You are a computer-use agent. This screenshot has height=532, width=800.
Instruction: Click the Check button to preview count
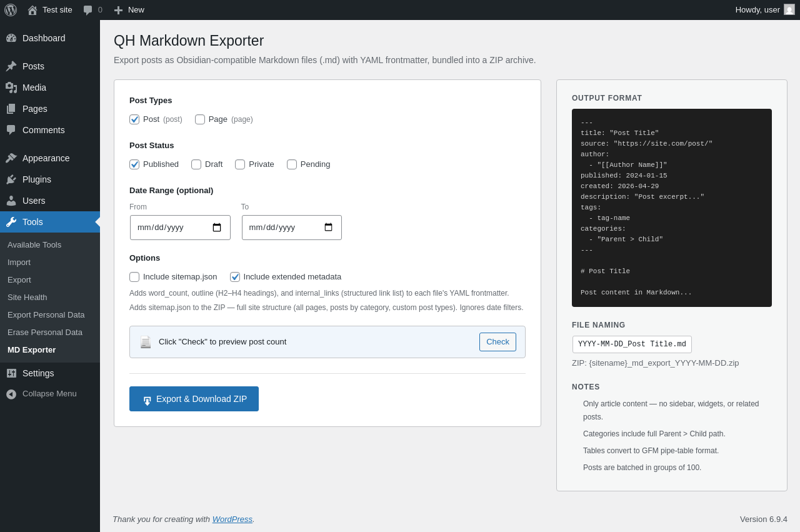[x=497, y=342]
